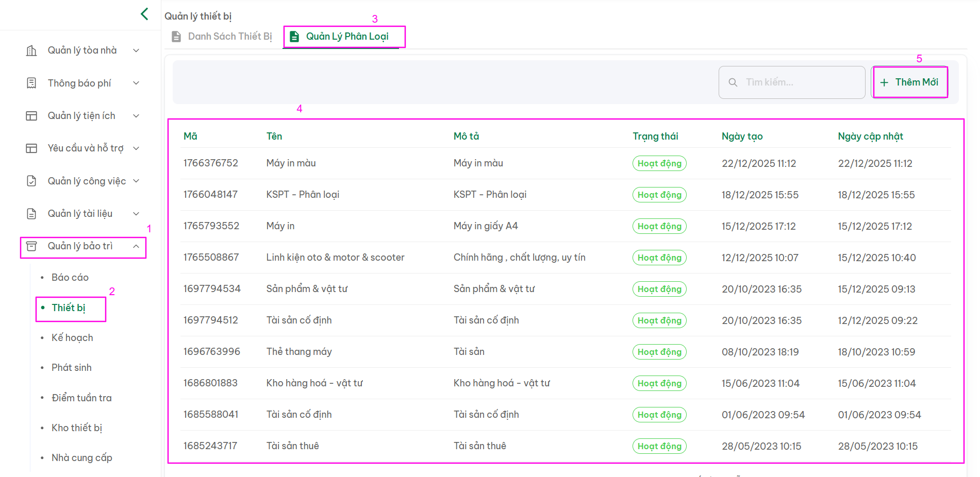Click the receipt icon beside Thông báo phí
Viewport: 980px width, 477px height.
(31, 83)
